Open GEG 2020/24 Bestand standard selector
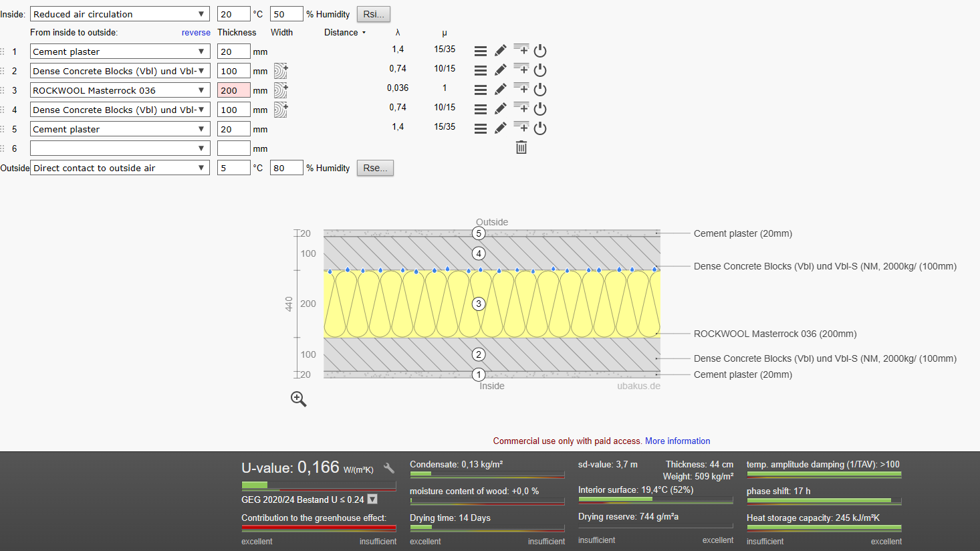Viewport: 980px width, 551px height. (x=372, y=500)
